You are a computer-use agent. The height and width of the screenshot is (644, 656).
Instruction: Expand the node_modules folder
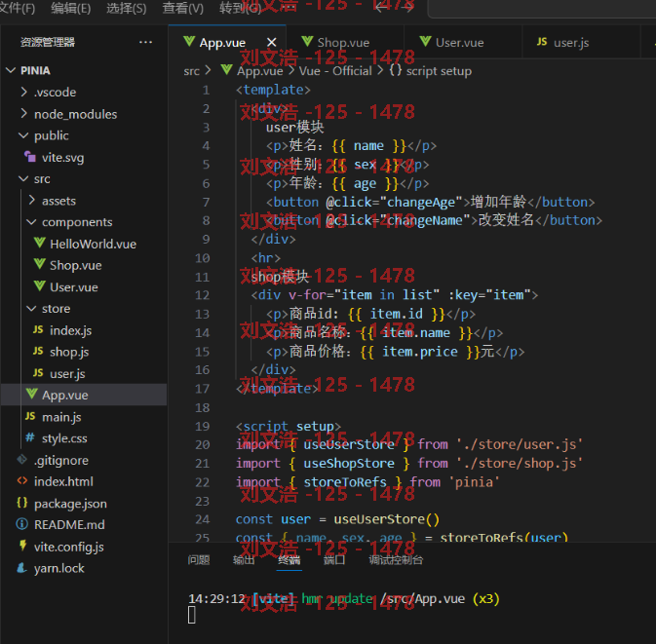[x=23, y=113]
